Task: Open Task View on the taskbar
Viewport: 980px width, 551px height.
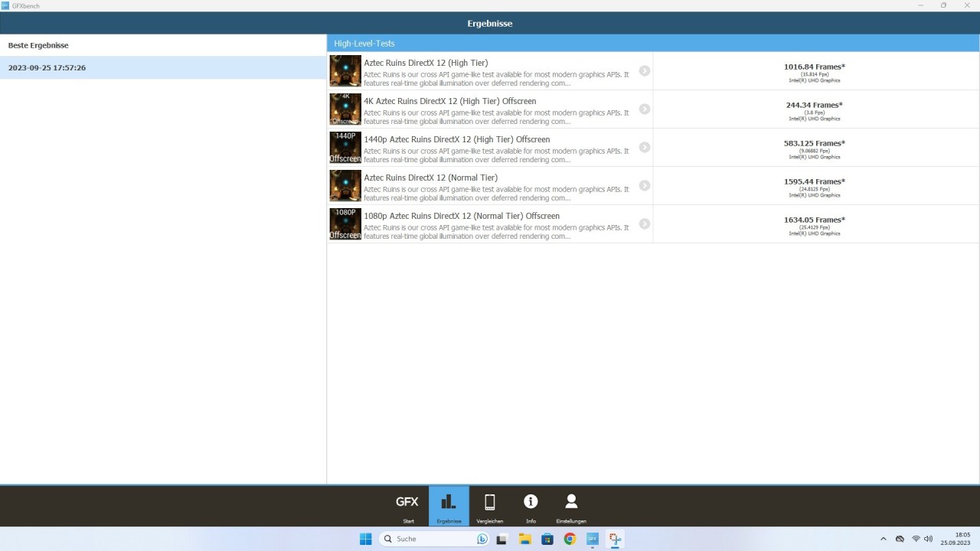Action: point(501,539)
